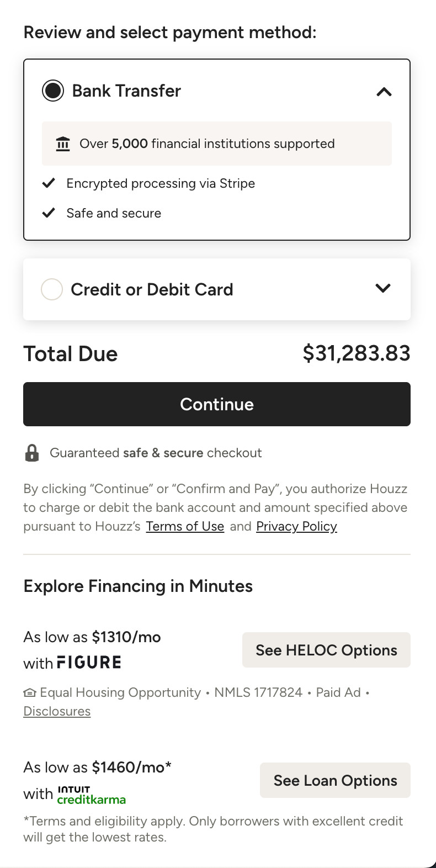Click the Equal Housing Opportunity house icon
This screenshot has width=436, height=868.
click(x=30, y=692)
